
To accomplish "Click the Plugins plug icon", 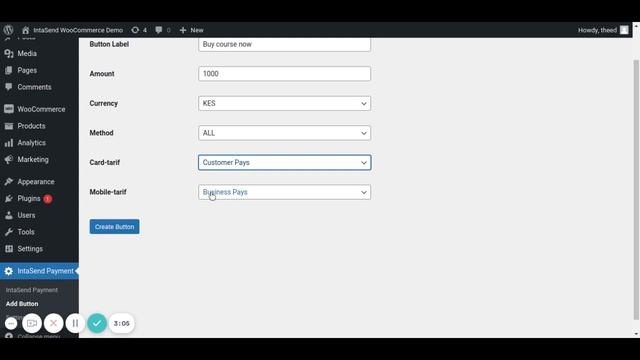I will pos(9,199).
